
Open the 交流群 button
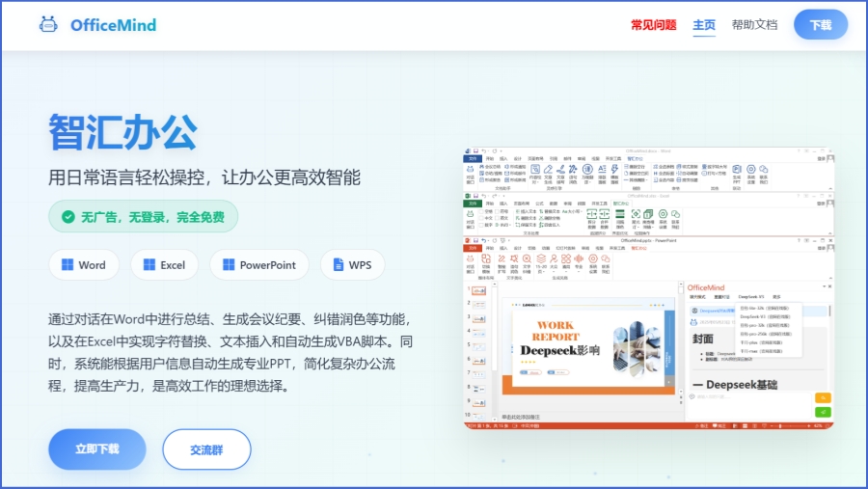pyautogui.click(x=206, y=449)
